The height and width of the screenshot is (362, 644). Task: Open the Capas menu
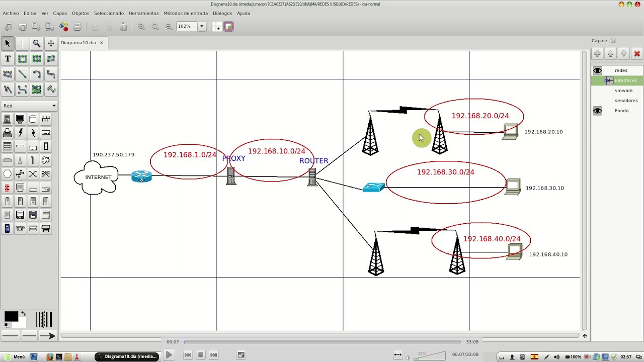[x=60, y=13]
